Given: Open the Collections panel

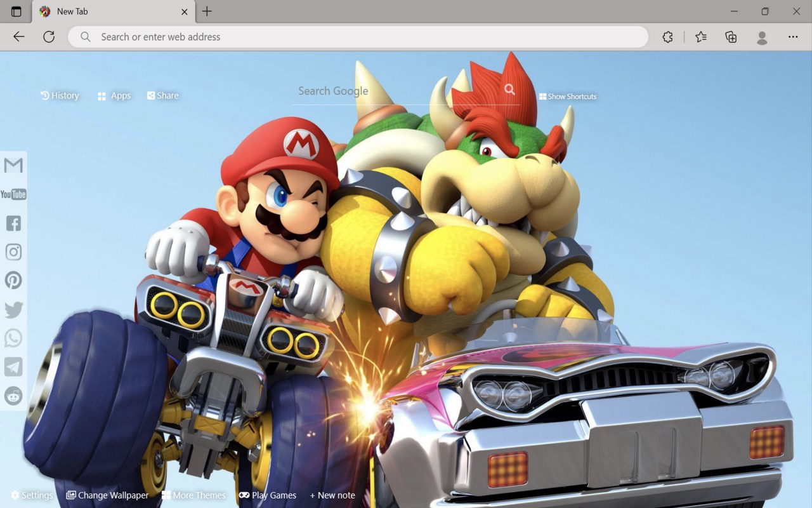Looking at the screenshot, I should [x=731, y=37].
